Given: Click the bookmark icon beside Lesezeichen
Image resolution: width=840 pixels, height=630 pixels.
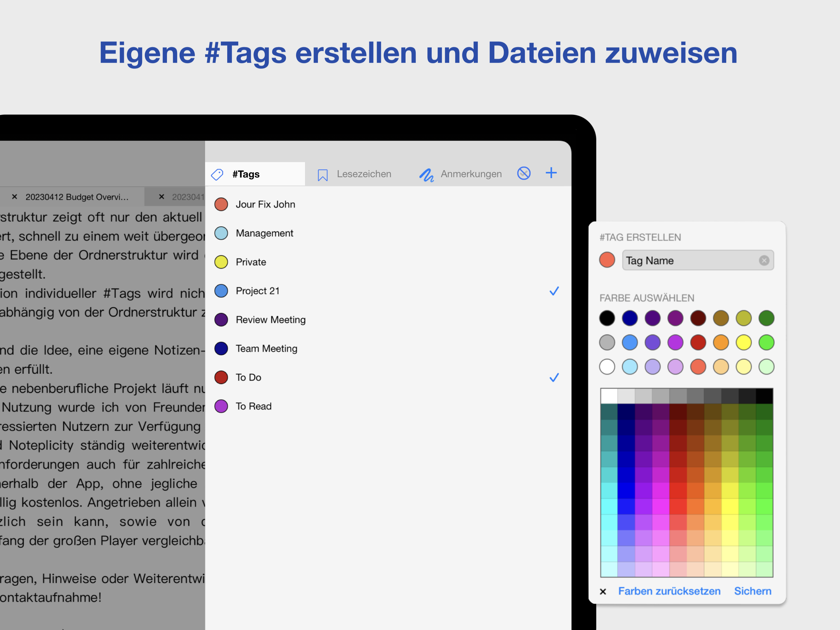Looking at the screenshot, I should (x=323, y=175).
